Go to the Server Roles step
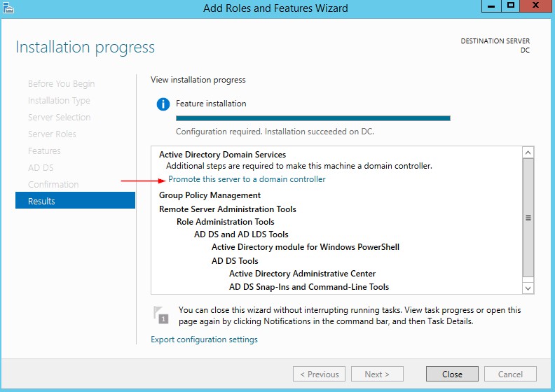Screen dimensions: 555x392 tap(52, 134)
